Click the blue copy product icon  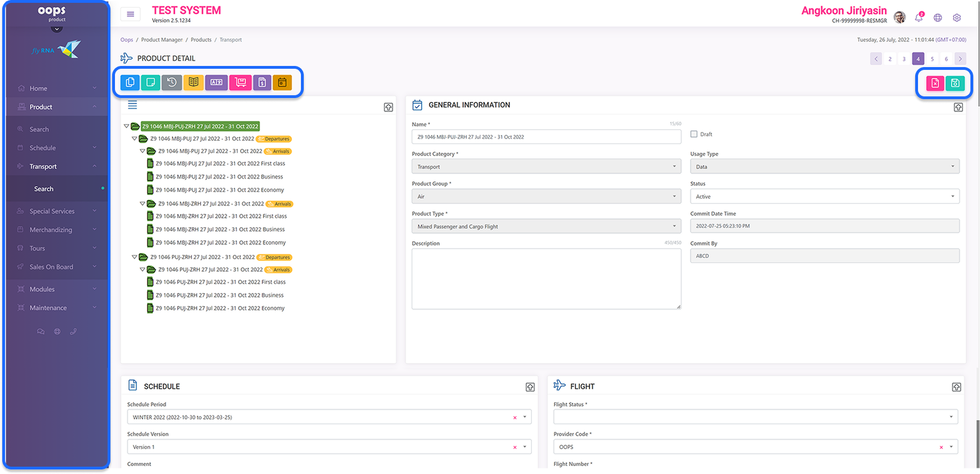point(130,82)
